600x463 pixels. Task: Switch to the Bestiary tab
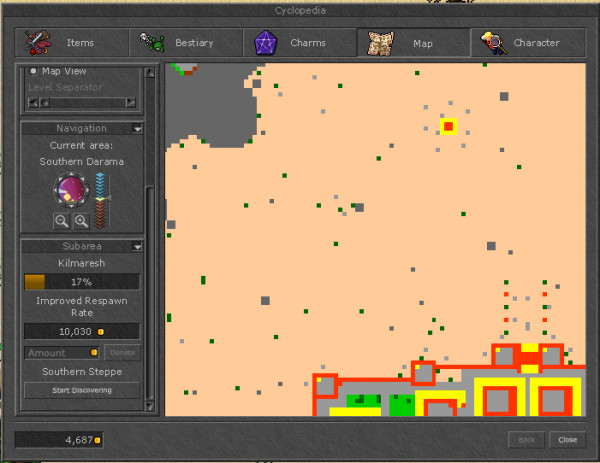pos(186,42)
